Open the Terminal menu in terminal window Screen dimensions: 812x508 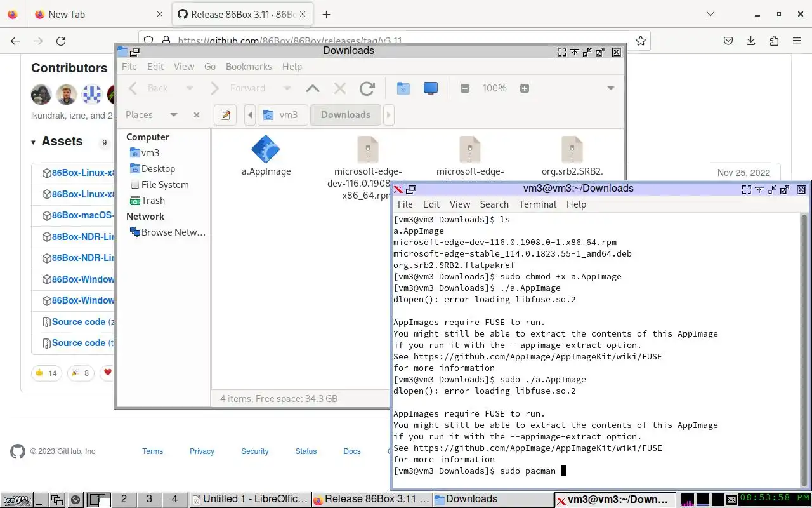(537, 204)
